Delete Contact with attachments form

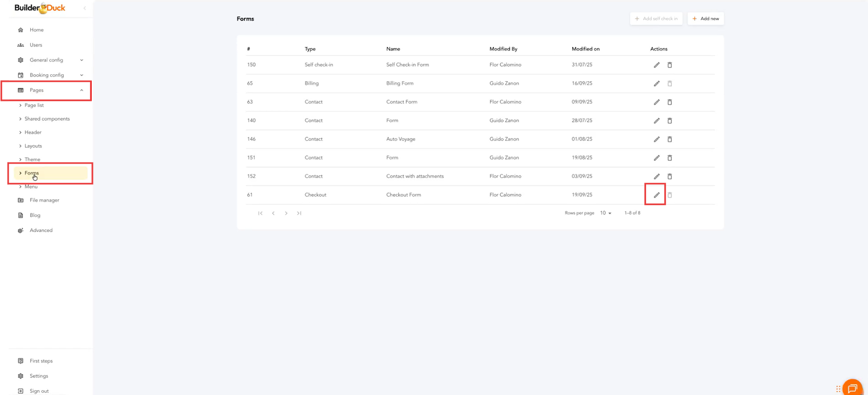tap(669, 177)
